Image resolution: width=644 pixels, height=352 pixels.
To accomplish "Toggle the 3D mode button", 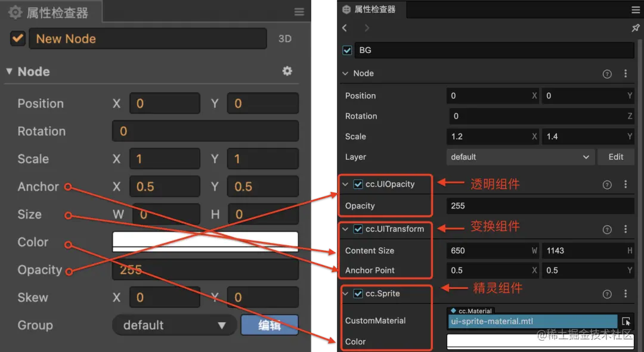I will pyautogui.click(x=285, y=39).
